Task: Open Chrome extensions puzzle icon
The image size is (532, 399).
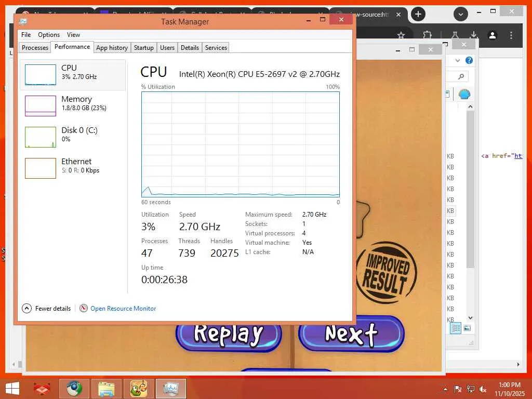Action: (x=427, y=35)
